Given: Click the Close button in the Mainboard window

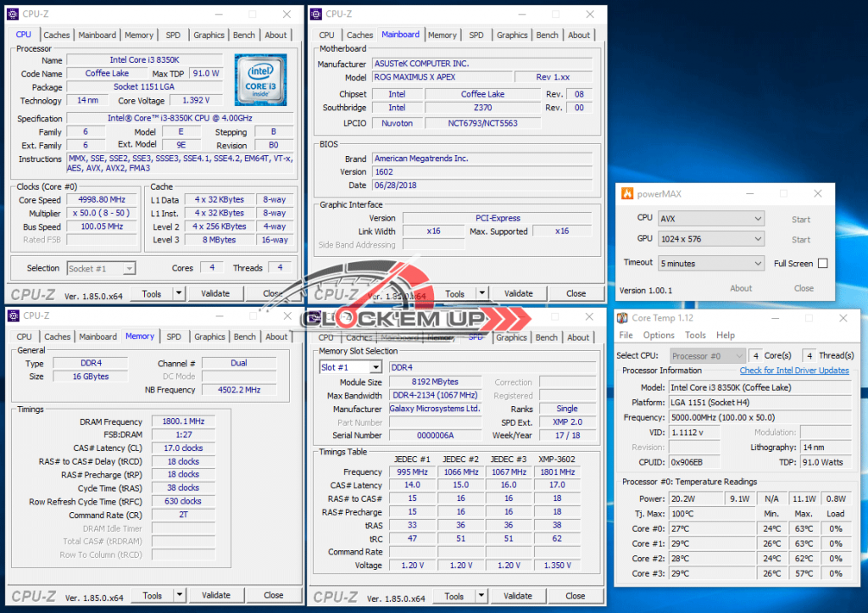Looking at the screenshot, I should tap(576, 293).
